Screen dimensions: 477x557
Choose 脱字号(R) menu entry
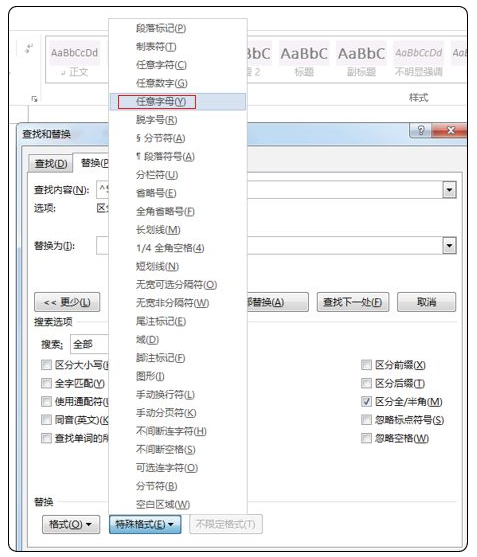[178, 120]
